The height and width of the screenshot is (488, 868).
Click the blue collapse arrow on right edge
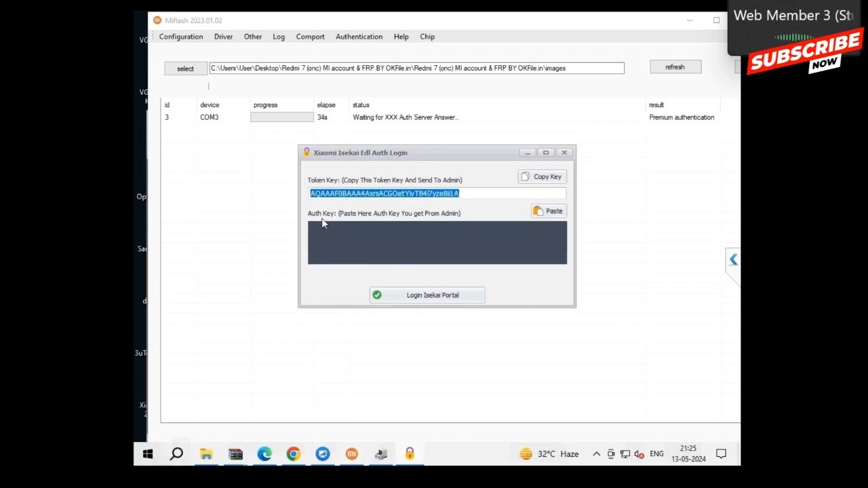click(x=733, y=260)
